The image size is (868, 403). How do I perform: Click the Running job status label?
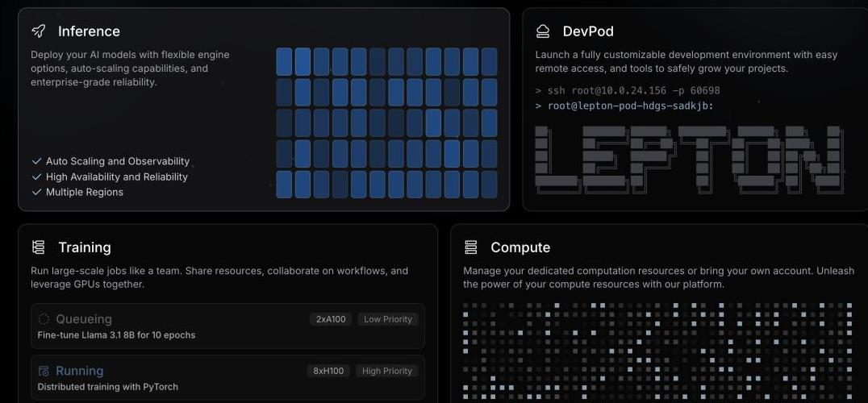pyautogui.click(x=80, y=371)
